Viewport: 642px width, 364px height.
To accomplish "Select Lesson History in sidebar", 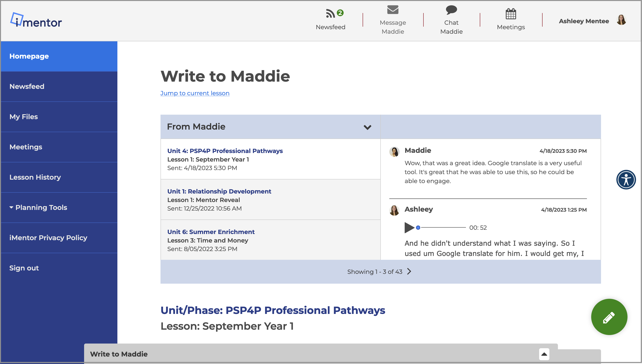I will (35, 177).
